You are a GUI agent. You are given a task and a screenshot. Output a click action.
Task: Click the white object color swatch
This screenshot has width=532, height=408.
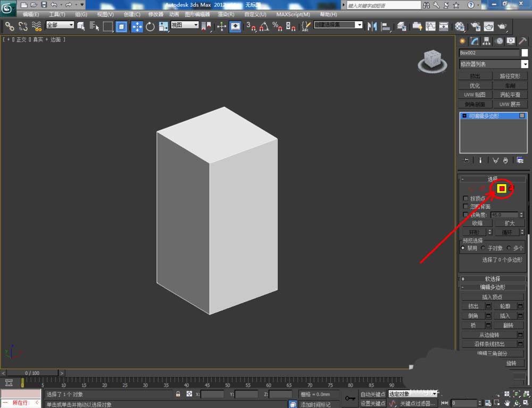point(525,53)
